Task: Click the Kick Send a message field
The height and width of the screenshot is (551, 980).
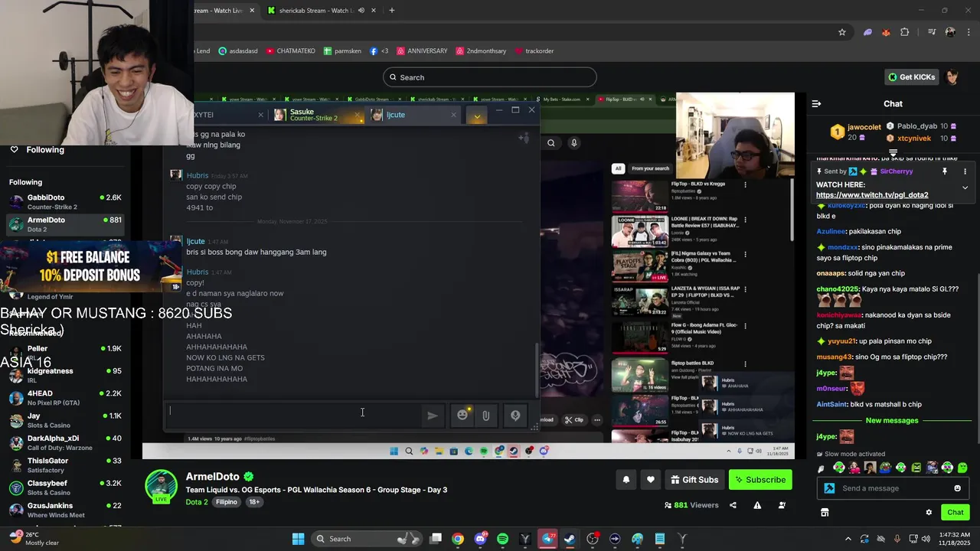Action: pyautogui.click(x=893, y=488)
